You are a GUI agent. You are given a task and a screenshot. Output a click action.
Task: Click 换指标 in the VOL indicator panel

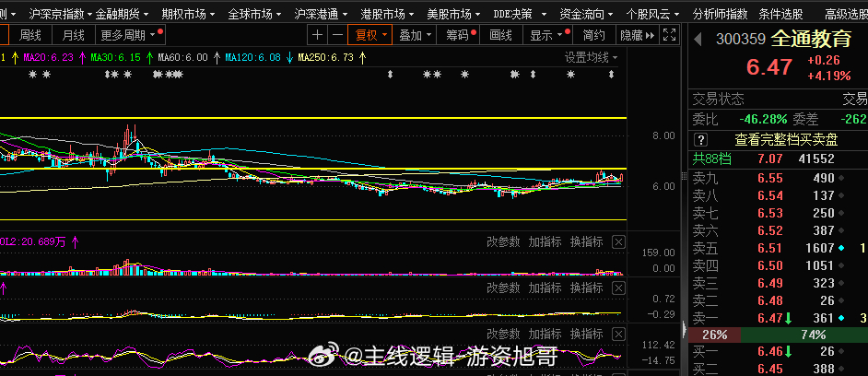click(587, 242)
